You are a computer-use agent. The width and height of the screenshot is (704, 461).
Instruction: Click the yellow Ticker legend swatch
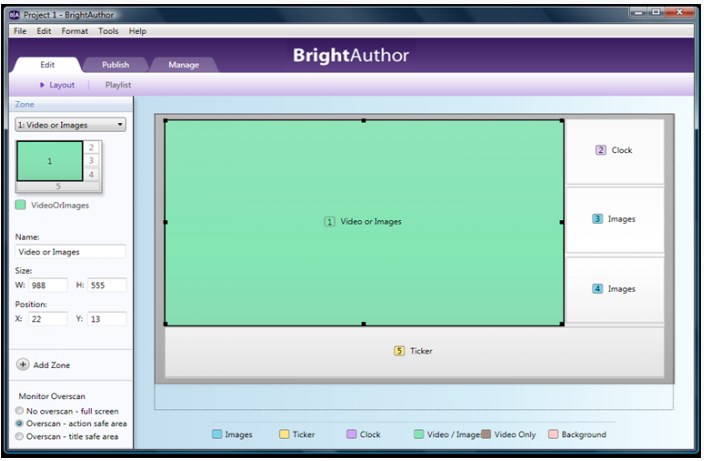pyautogui.click(x=284, y=434)
